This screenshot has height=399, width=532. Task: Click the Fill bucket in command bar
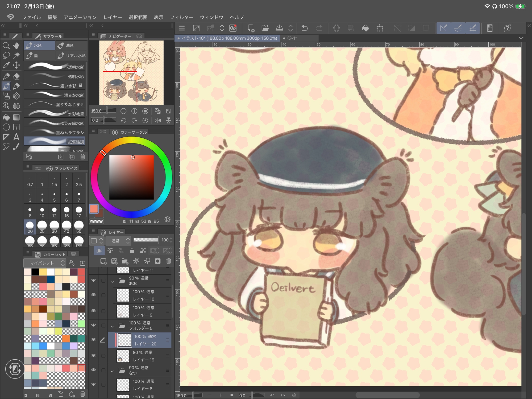(365, 28)
